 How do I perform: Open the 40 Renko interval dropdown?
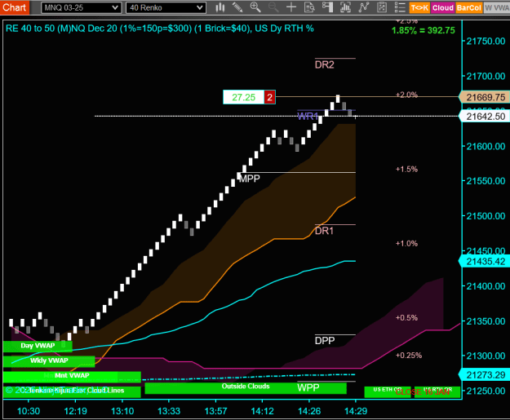(166, 8)
